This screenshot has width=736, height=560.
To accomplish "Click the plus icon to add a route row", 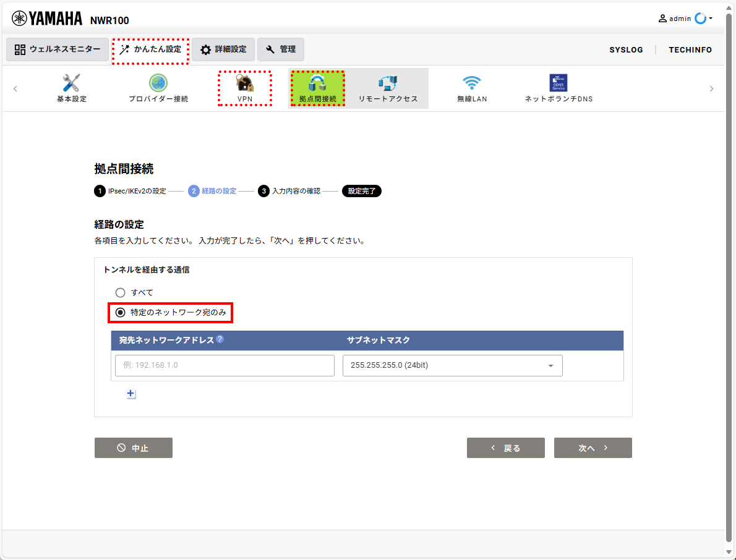I will pos(131,394).
